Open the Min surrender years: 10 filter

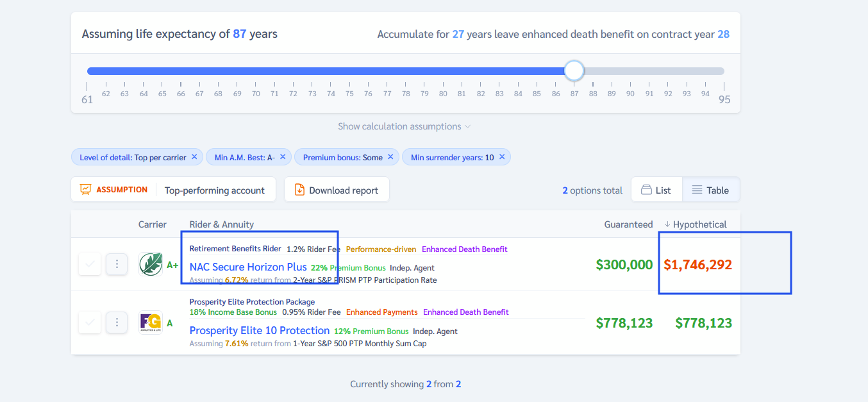pos(453,157)
